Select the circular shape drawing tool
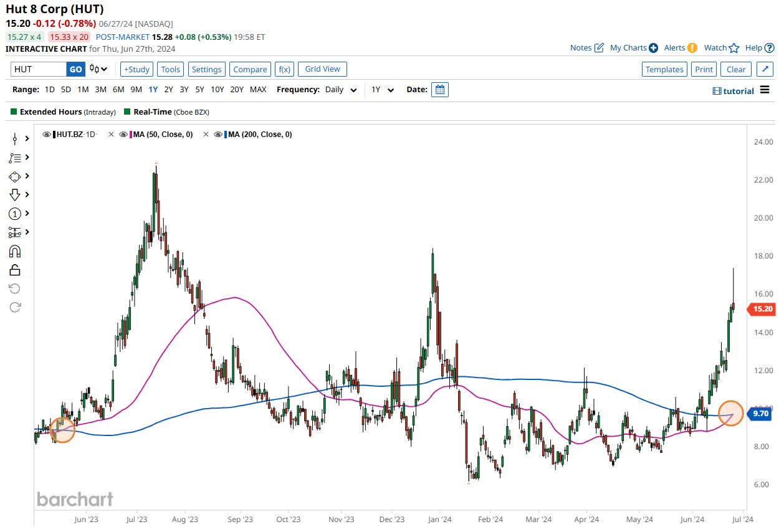The height and width of the screenshot is (532, 784). click(x=15, y=176)
